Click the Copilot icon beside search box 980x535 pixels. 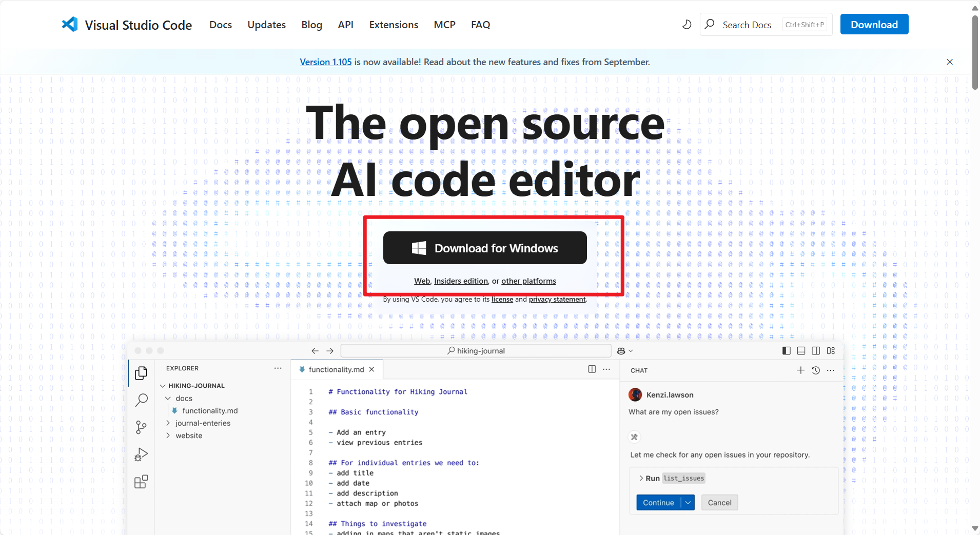pos(621,351)
